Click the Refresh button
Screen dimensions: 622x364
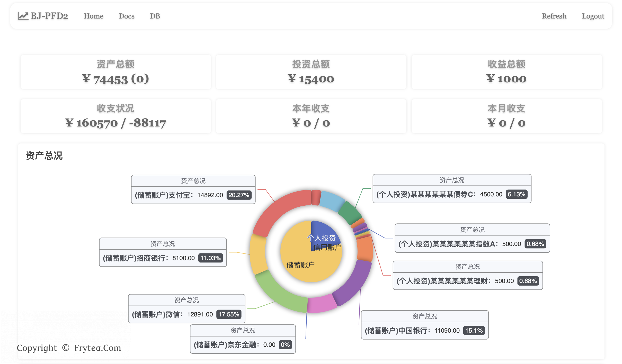[x=554, y=16]
